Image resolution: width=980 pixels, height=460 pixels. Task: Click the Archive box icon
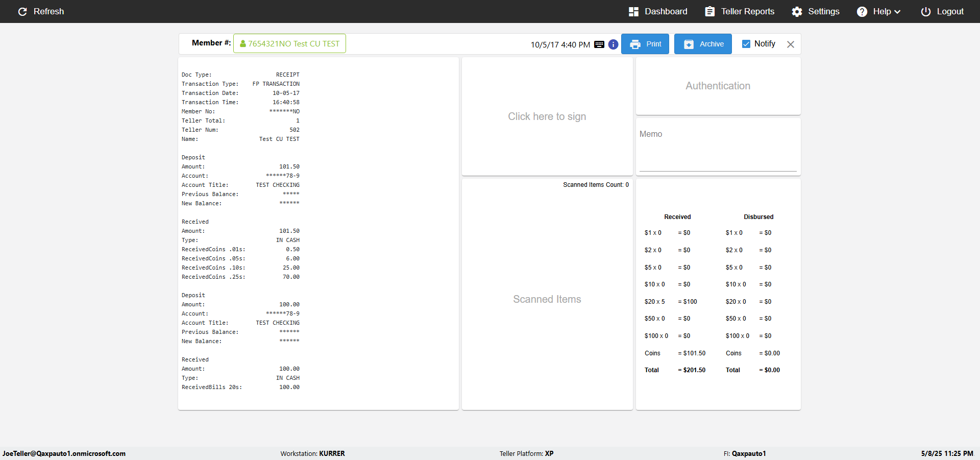(x=689, y=44)
